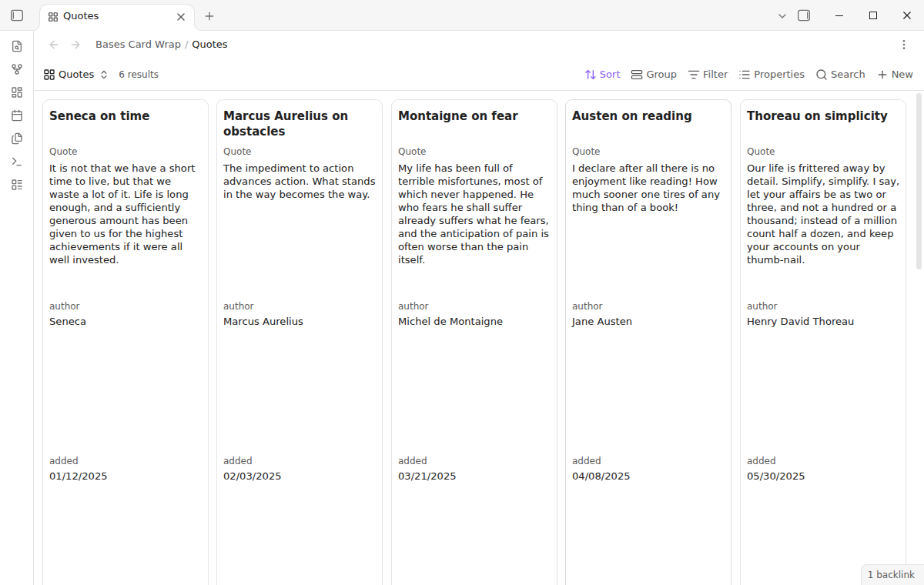Create a New entry
The width and height of the screenshot is (924, 585).
point(895,75)
